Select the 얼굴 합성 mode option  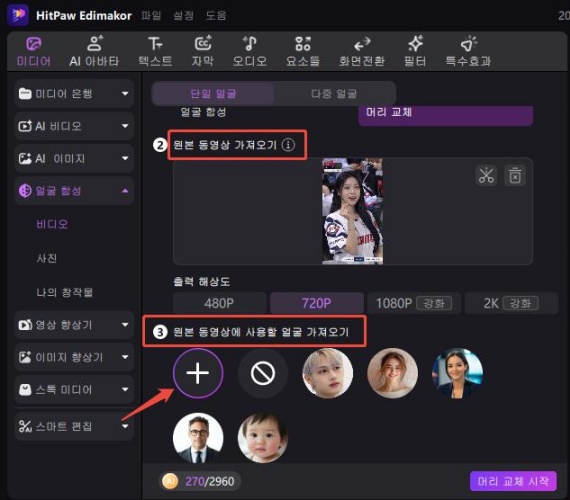(x=204, y=112)
